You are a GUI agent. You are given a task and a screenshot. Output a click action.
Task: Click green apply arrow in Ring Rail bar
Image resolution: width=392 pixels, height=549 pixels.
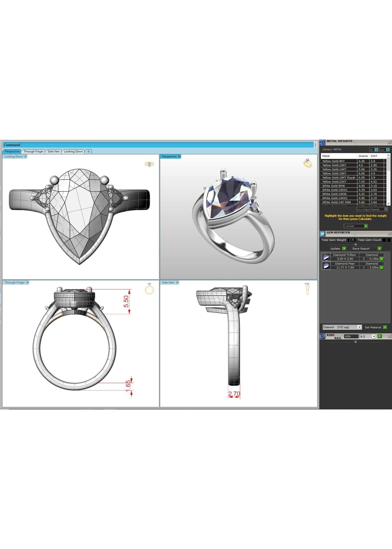click(380, 336)
